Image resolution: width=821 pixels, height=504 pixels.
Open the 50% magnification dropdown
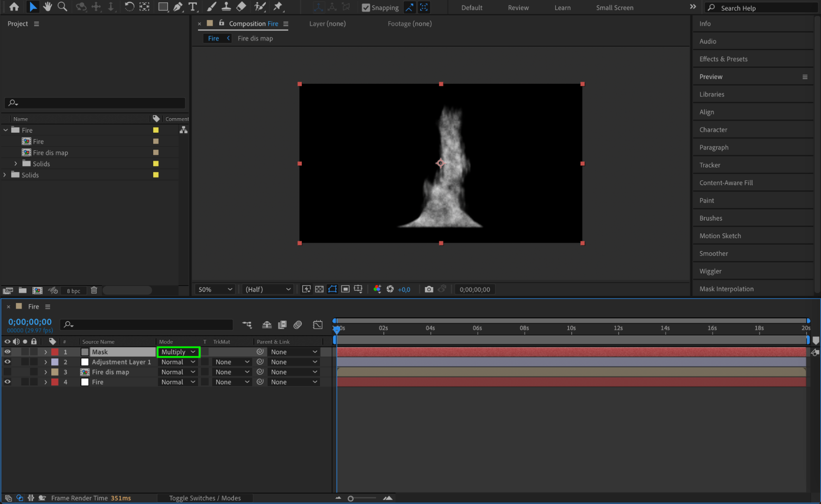[x=215, y=289]
